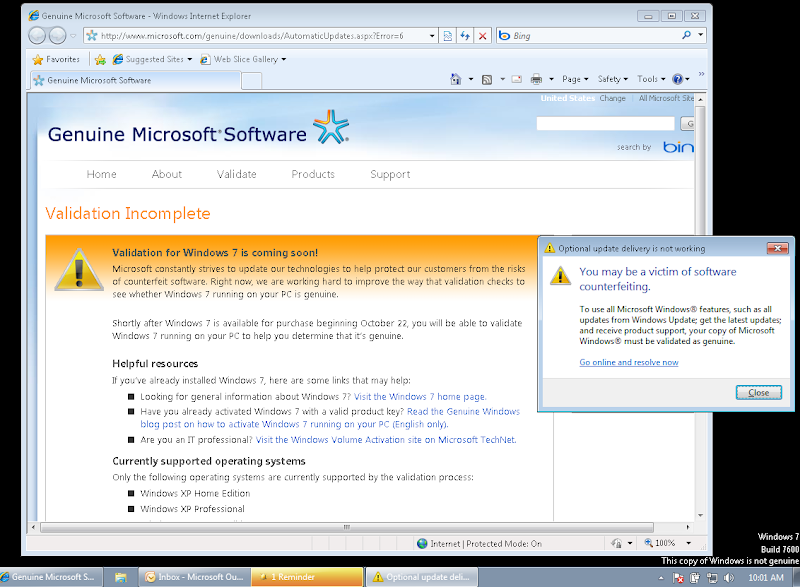This screenshot has width=800, height=587.
Task: Open Optional update delivery taskbar button
Action: pos(421,577)
